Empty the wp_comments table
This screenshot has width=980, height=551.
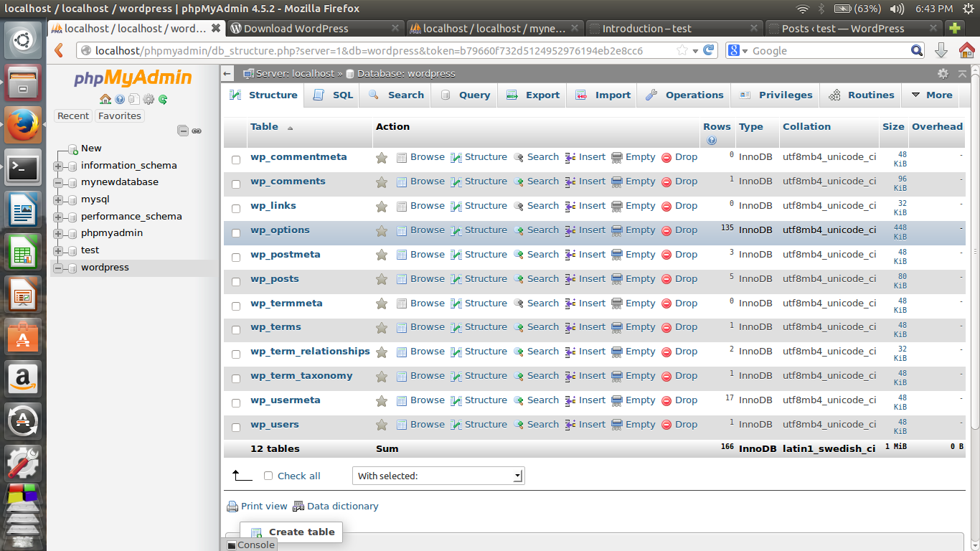tap(633, 182)
